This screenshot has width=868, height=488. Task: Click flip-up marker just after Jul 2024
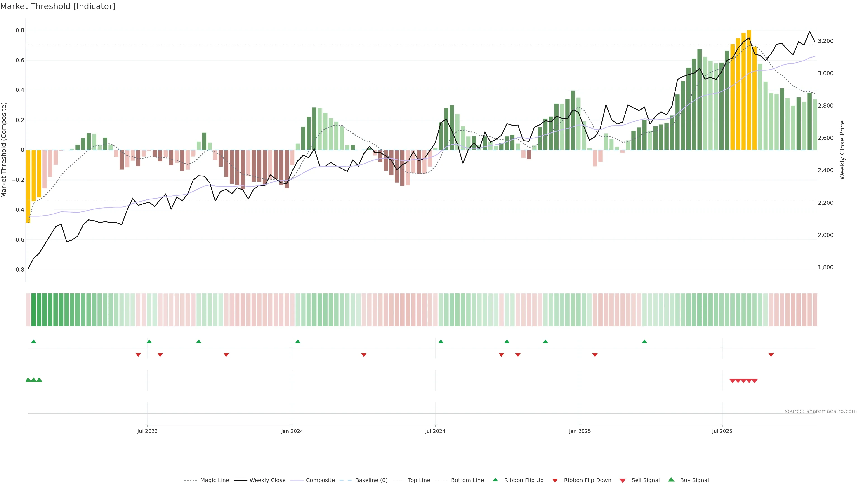441,342
